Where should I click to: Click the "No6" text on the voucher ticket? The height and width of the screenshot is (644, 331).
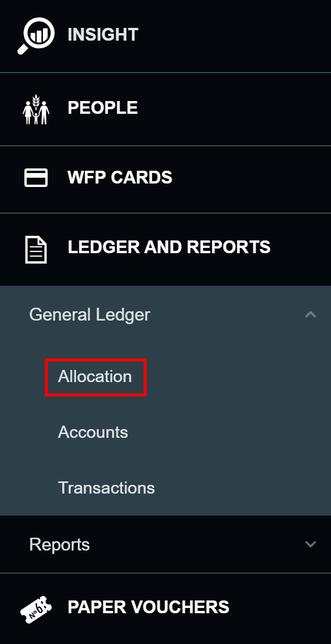pos(37,610)
